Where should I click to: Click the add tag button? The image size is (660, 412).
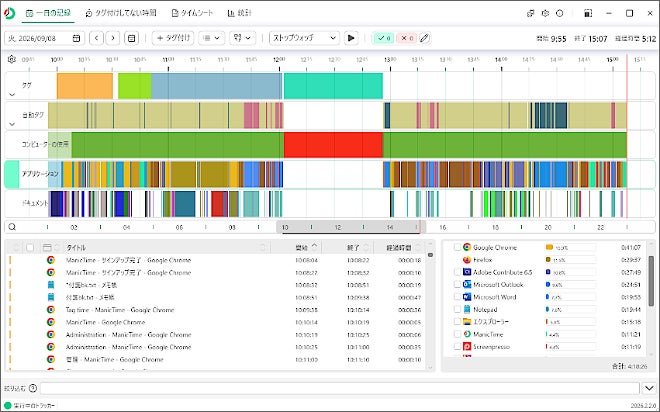pos(173,38)
